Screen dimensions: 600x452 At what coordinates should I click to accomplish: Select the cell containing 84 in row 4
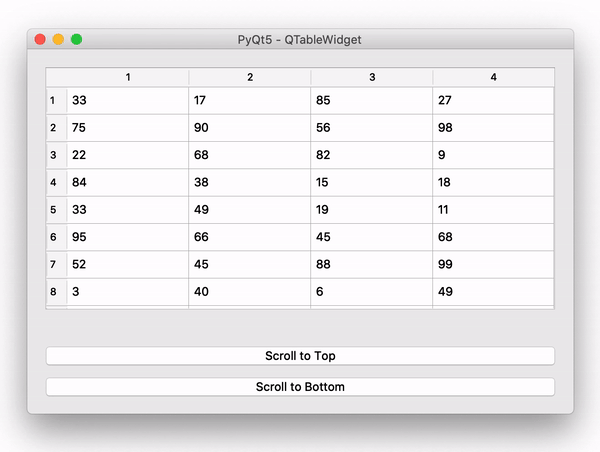pos(128,183)
